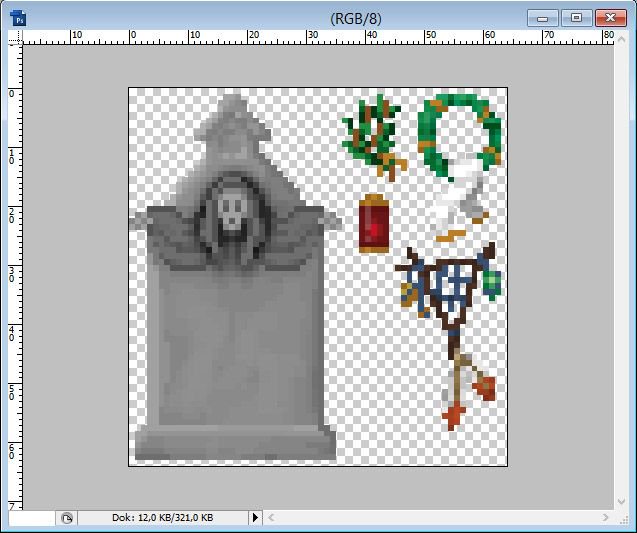637x533 pixels.
Task: Click the skull carving on the tombstone
Action: [232, 211]
